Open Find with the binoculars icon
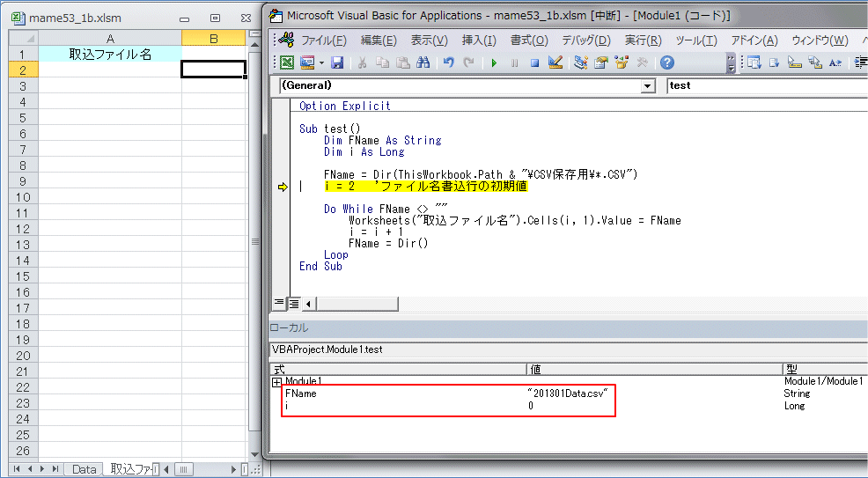 [423, 63]
